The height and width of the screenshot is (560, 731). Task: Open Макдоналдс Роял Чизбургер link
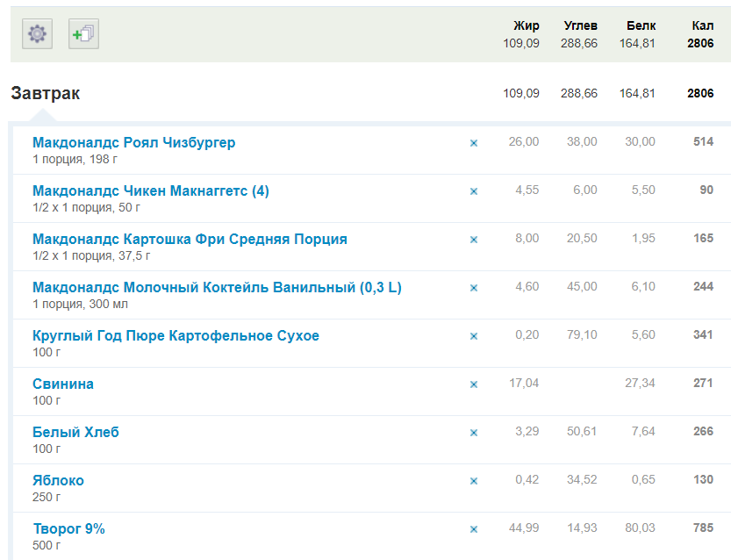tap(133, 142)
